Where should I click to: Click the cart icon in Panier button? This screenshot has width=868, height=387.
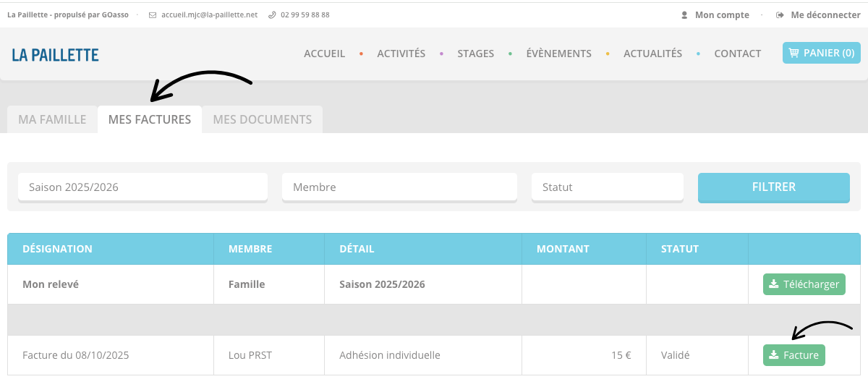coord(794,53)
